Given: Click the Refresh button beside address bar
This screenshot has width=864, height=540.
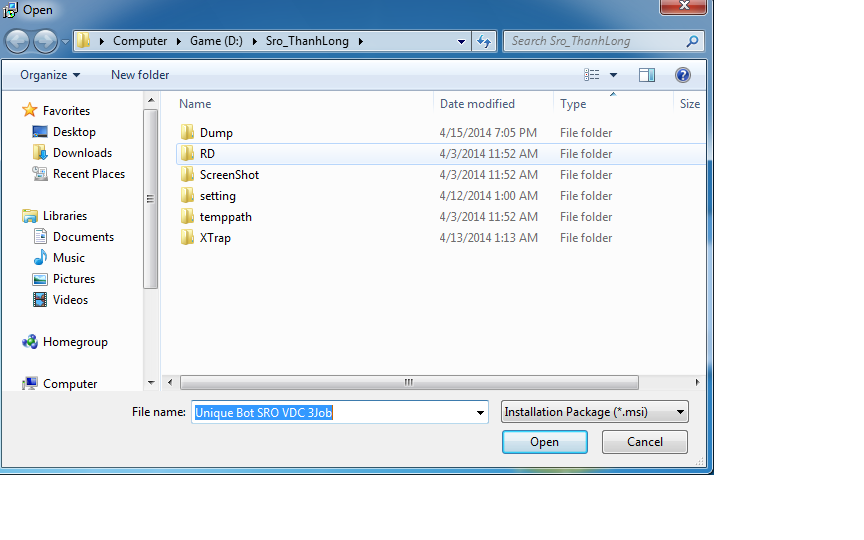Looking at the screenshot, I should [484, 41].
